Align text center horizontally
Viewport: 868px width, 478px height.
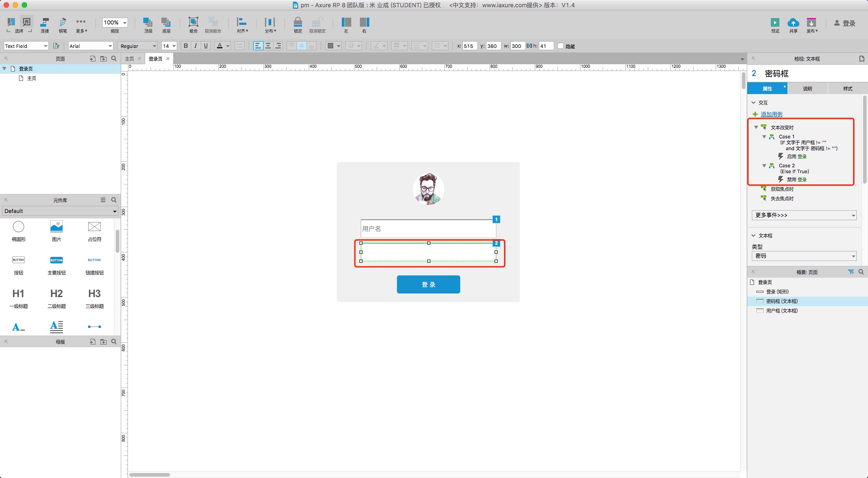pyautogui.click(x=268, y=46)
